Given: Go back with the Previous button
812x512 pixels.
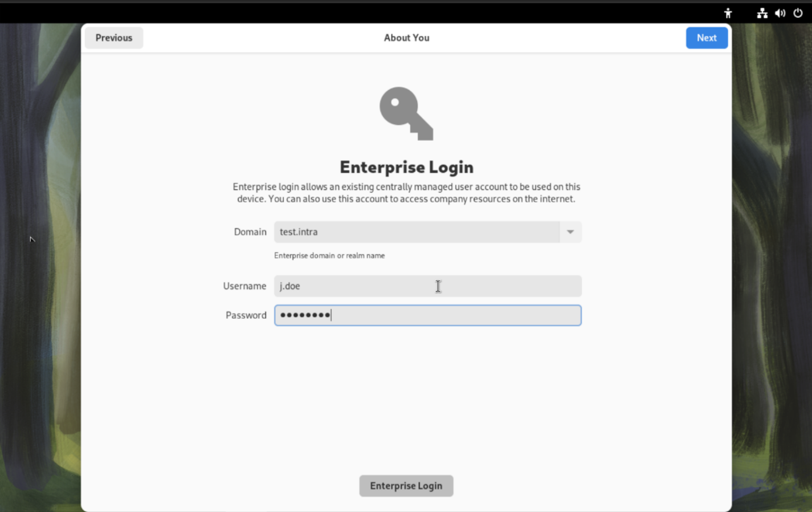Looking at the screenshot, I should (x=114, y=38).
